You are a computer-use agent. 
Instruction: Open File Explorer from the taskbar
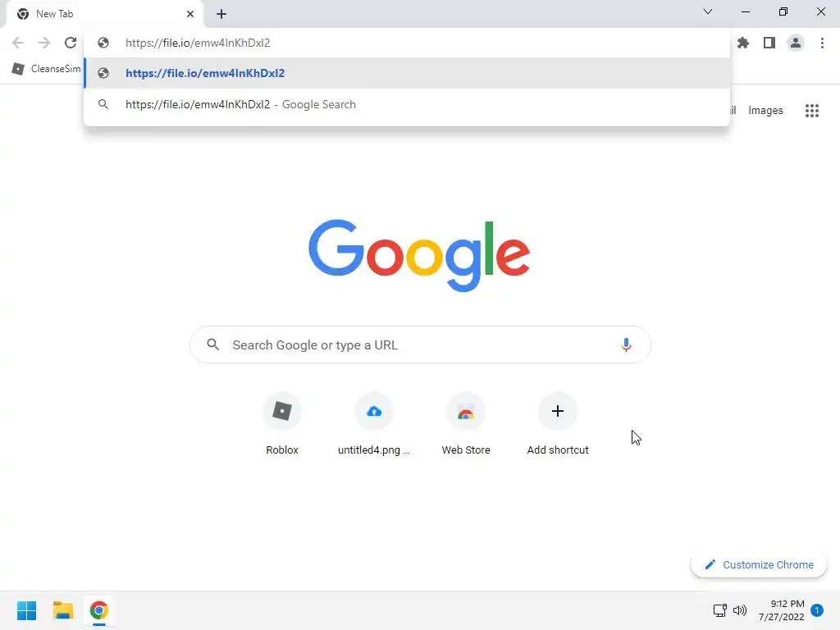pos(62,610)
